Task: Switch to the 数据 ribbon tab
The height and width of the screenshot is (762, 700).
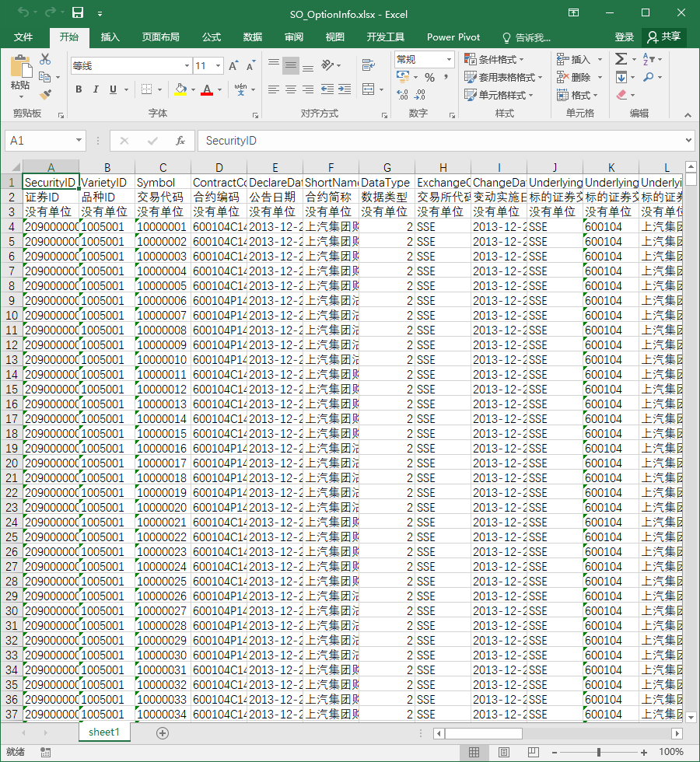Action: coord(253,37)
